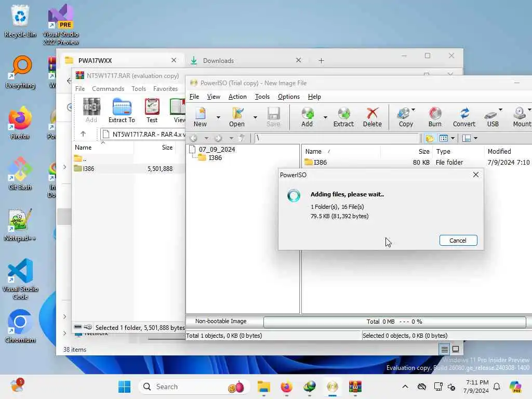
Task: Toggle the folder tree icon in PowerISO
Action: [430, 138]
